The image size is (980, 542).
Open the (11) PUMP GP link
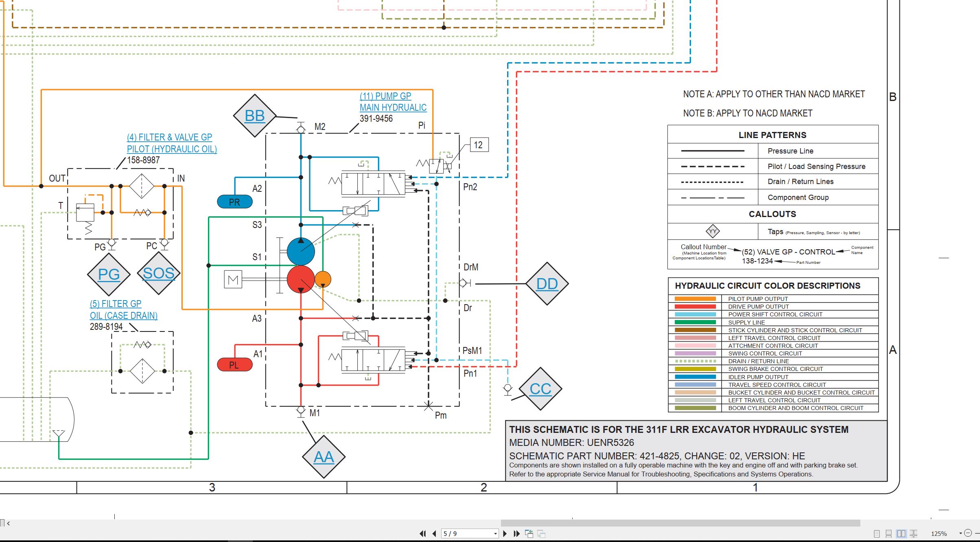pyautogui.click(x=385, y=96)
